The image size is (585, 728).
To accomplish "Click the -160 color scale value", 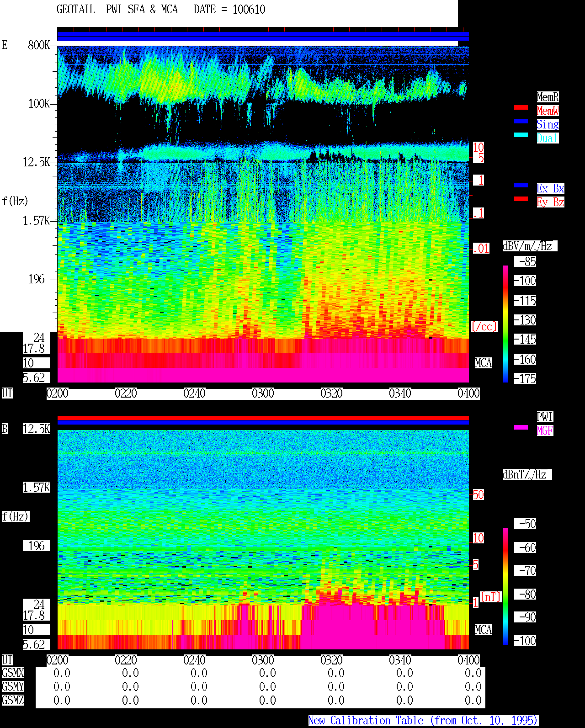I will 526,359.
